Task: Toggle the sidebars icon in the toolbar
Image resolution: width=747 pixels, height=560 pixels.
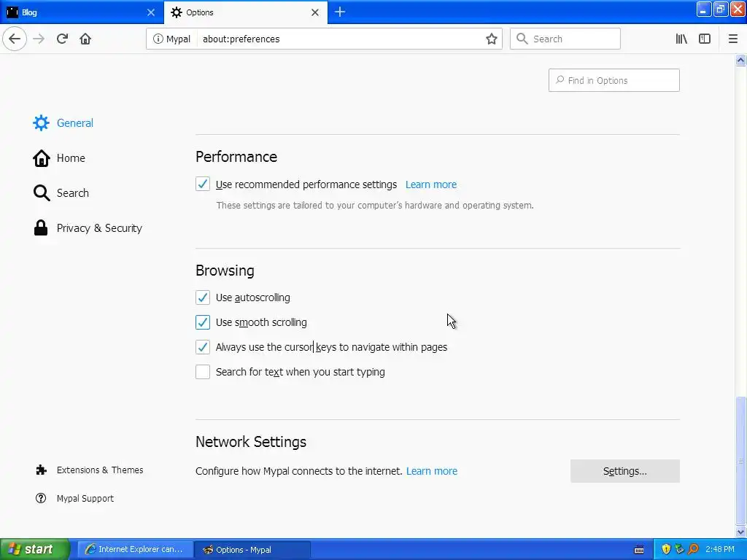Action: coord(705,39)
